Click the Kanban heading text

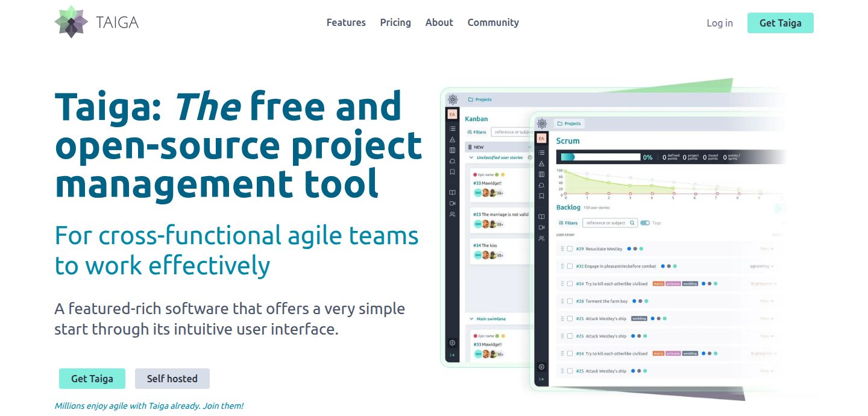(x=476, y=119)
